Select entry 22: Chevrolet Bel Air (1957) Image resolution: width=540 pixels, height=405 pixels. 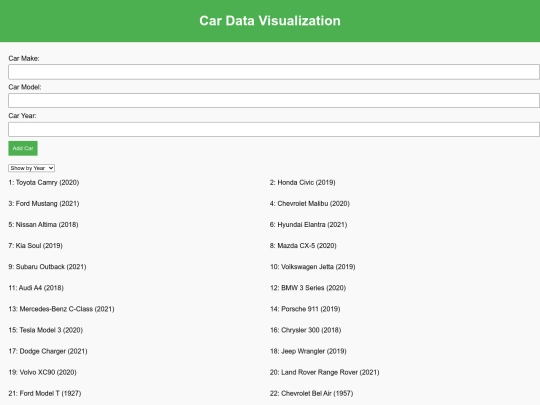tap(312, 393)
